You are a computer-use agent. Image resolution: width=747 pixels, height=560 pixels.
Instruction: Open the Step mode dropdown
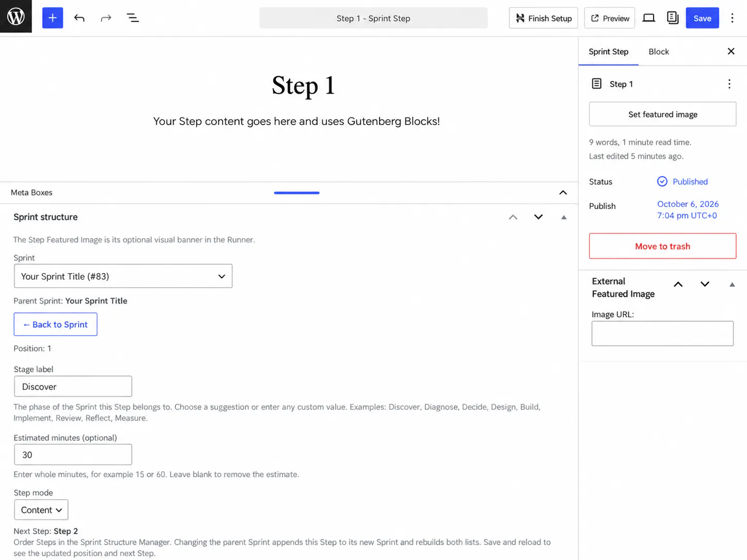tap(41, 510)
